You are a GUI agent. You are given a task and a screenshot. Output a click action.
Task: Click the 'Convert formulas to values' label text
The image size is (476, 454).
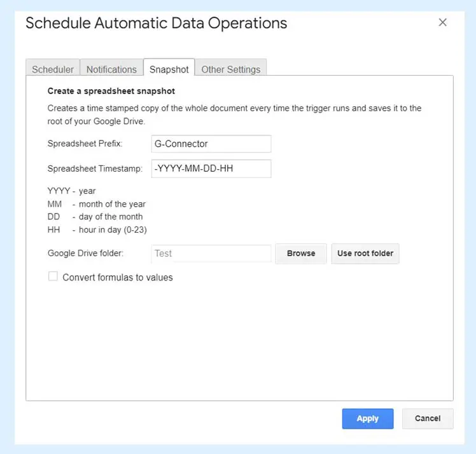(118, 277)
